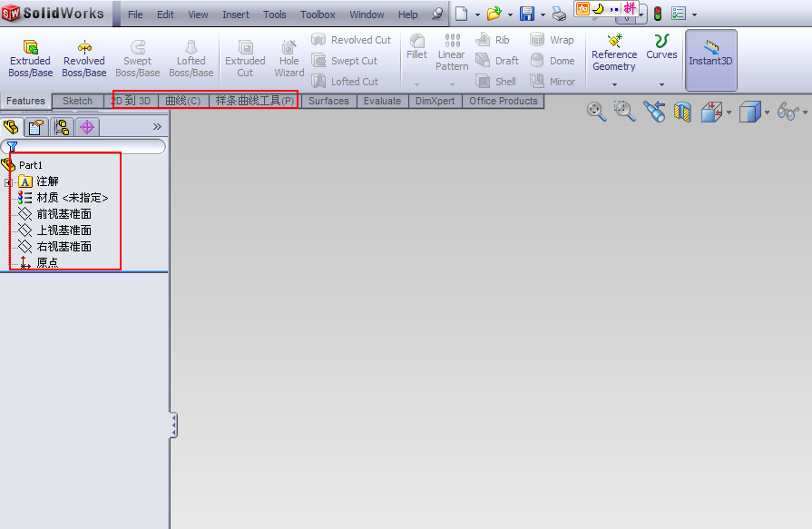Switch to the Office Products tab
The height and width of the screenshot is (529, 812).
504,101
